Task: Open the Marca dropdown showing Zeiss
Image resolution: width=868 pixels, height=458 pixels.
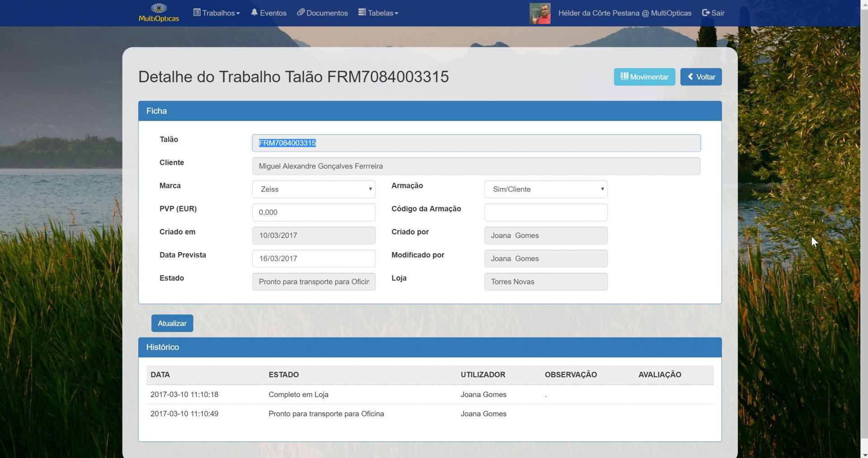Action: [x=314, y=189]
